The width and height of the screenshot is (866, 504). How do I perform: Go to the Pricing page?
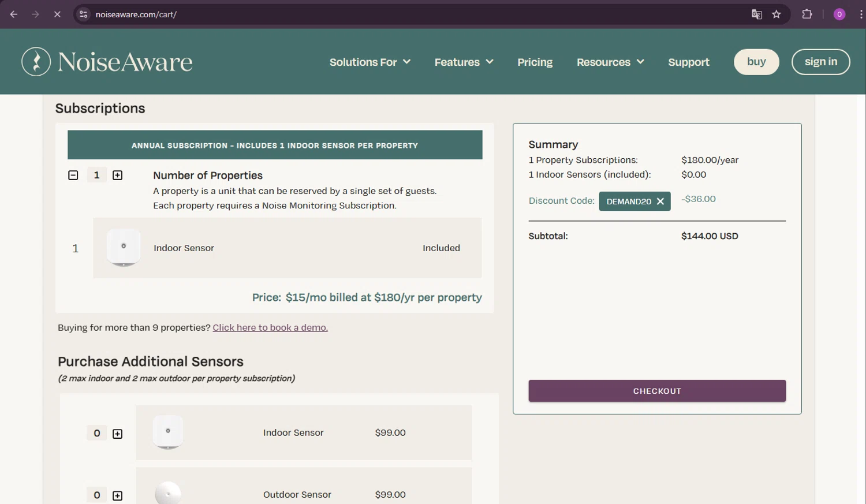(535, 62)
